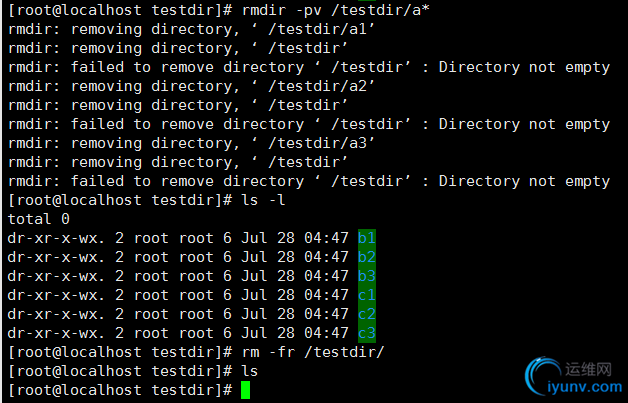Click the 'total 0' output line
The image size is (628, 403).
pos(40,219)
